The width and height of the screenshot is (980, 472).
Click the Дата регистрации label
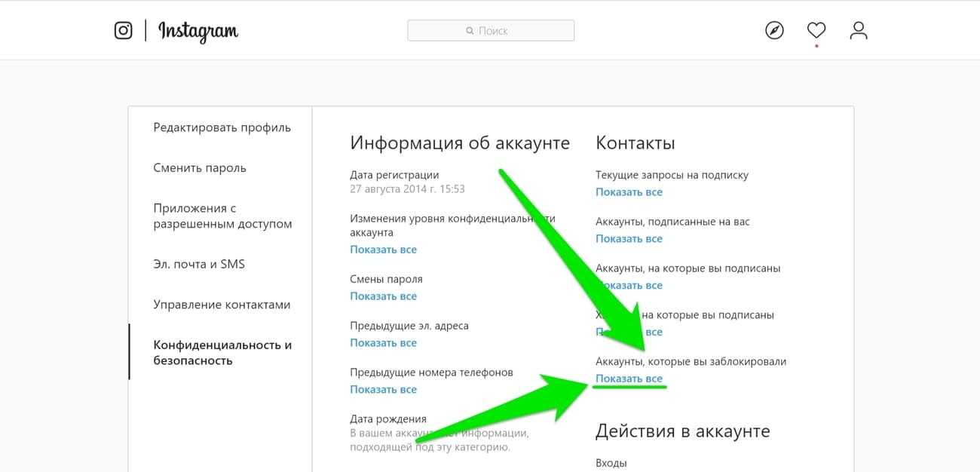point(394,175)
